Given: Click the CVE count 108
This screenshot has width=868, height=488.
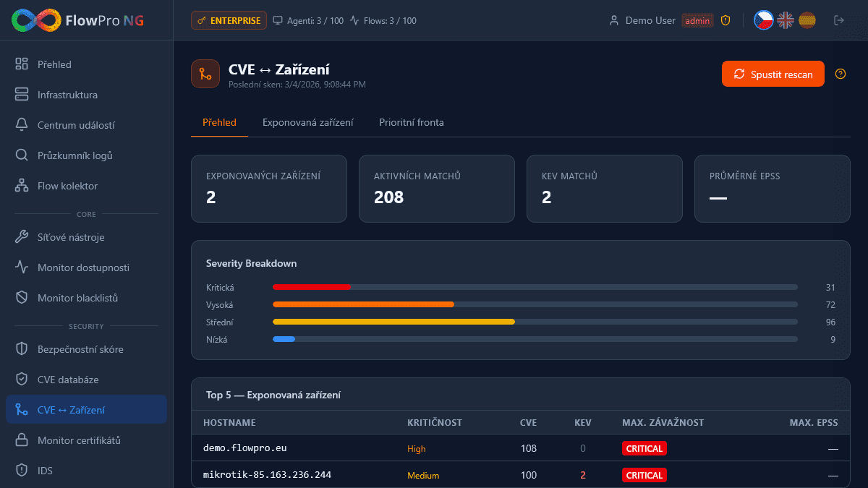Looking at the screenshot, I should (x=529, y=448).
